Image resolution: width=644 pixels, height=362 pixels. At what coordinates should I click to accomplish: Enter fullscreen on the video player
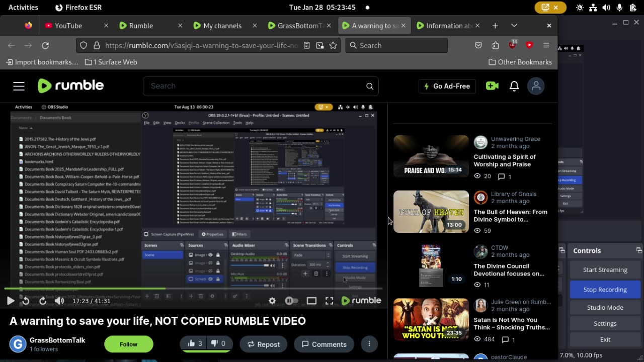click(329, 301)
